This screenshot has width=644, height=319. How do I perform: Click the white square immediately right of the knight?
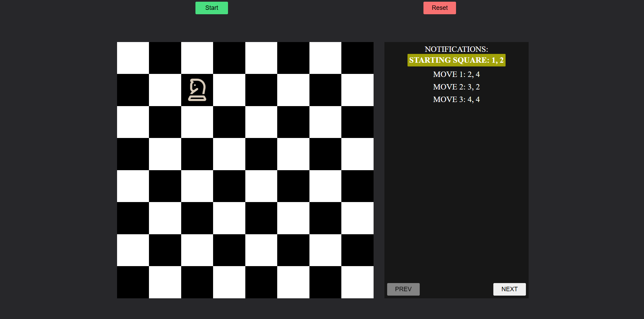(229, 90)
